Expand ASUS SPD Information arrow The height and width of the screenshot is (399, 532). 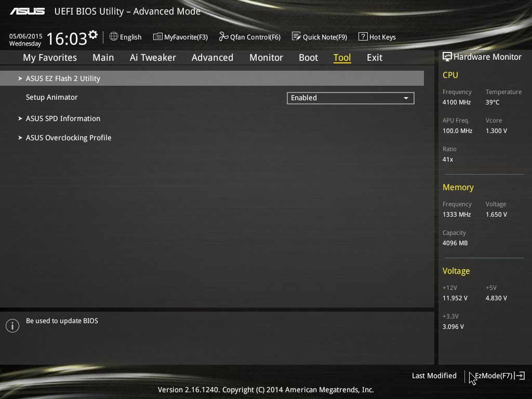[x=20, y=118]
